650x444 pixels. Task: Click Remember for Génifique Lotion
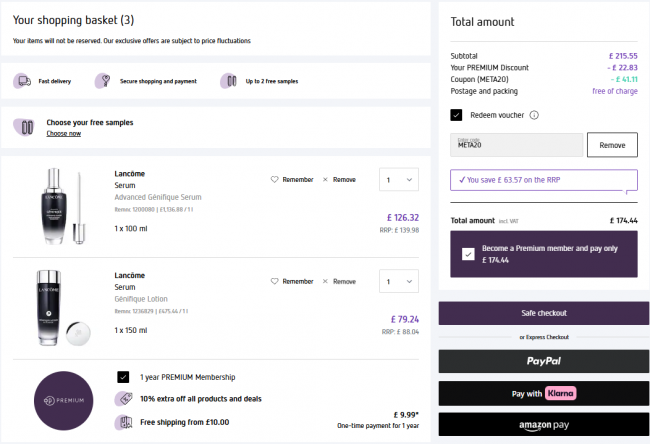298,281
